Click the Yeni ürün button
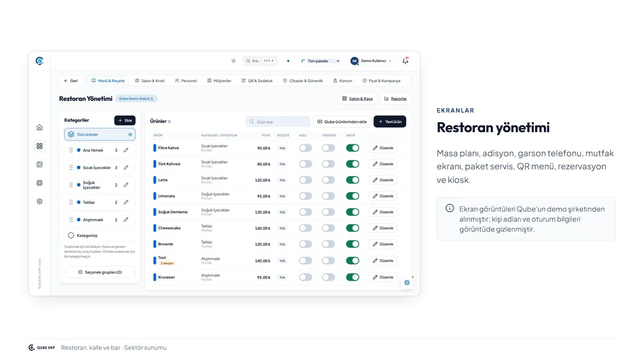644x362 pixels. pos(390,122)
